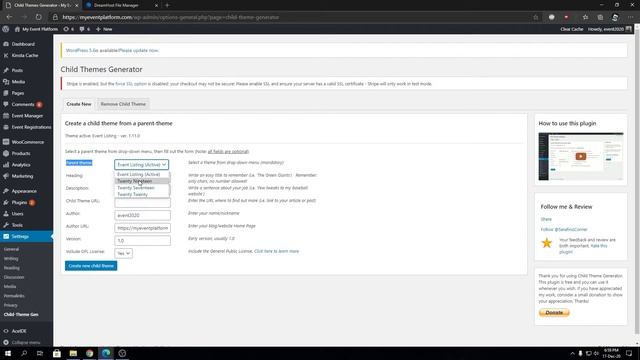Screen dimensions: 640x360
Task: Open AceIDE in the sidebar
Action: click(19, 331)
